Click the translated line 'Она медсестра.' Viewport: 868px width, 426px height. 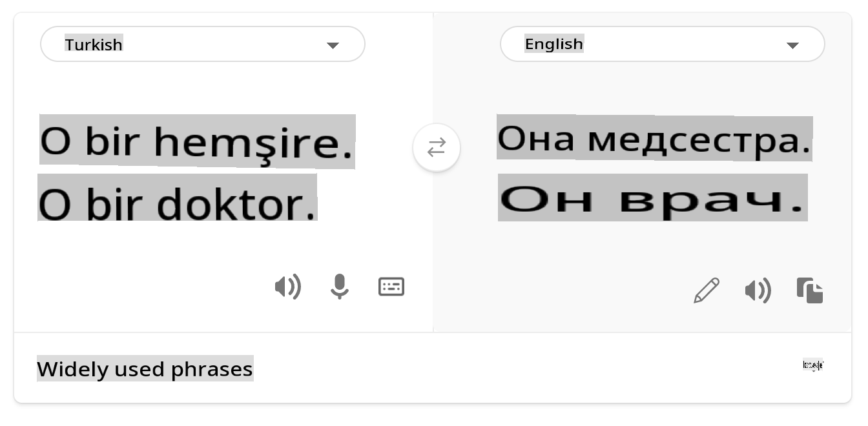pyautogui.click(x=654, y=139)
